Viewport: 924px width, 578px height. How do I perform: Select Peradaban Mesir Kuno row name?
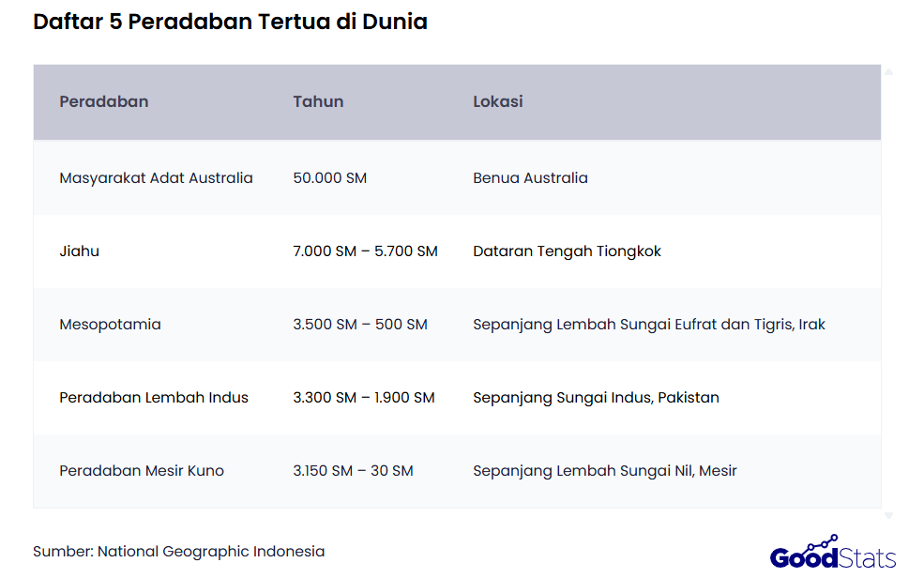tap(142, 471)
